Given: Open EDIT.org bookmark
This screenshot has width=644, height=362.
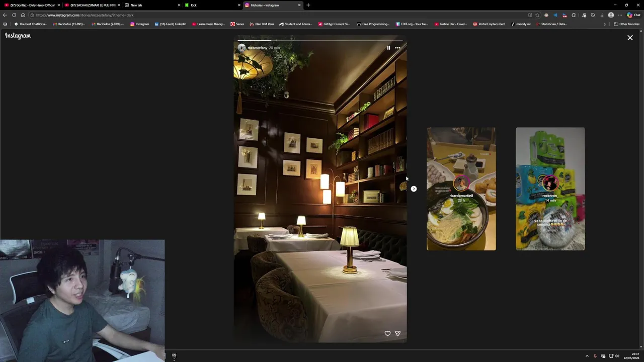Looking at the screenshot, I should click(x=412, y=24).
